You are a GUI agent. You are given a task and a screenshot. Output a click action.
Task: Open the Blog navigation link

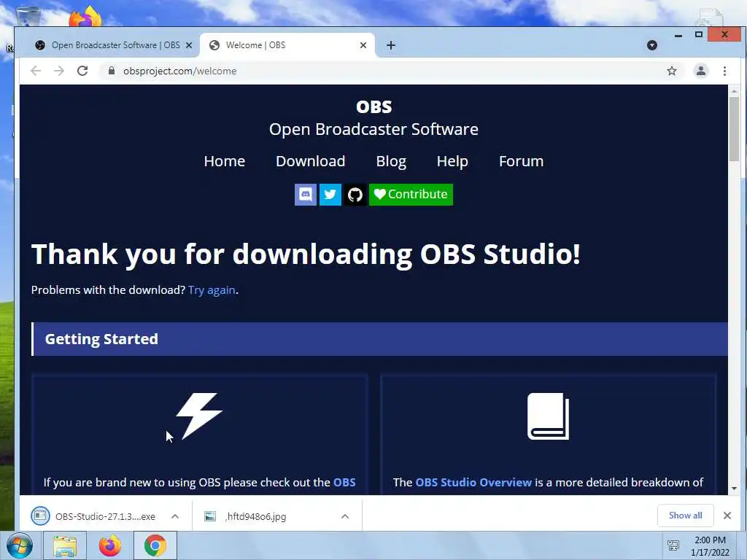pos(391,161)
